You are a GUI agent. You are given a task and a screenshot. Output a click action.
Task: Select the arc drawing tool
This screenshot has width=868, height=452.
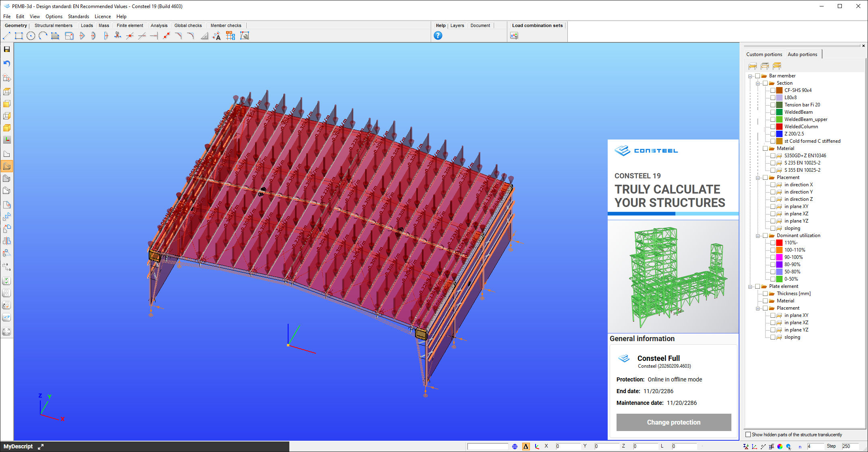tap(42, 35)
